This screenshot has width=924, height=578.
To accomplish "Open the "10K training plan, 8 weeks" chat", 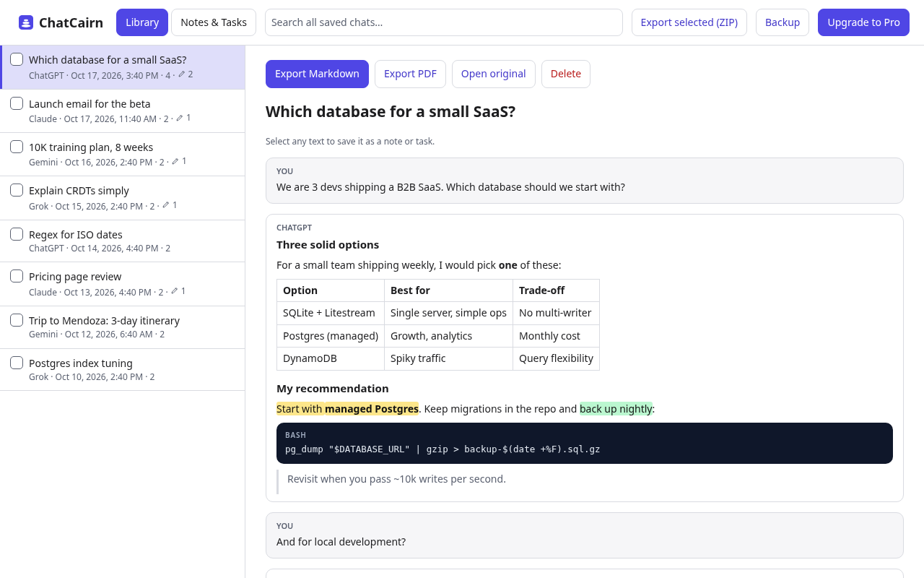I will [x=123, y=154].
